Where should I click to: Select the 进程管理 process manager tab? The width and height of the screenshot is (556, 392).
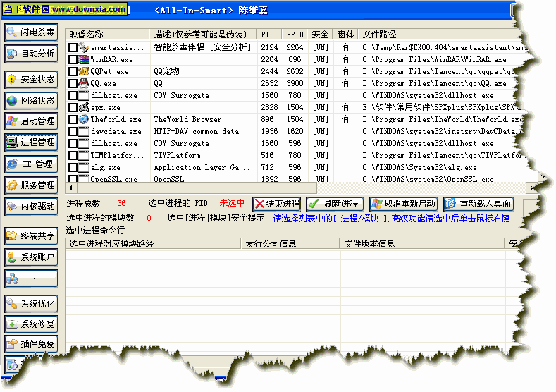(x=31, y=142)
